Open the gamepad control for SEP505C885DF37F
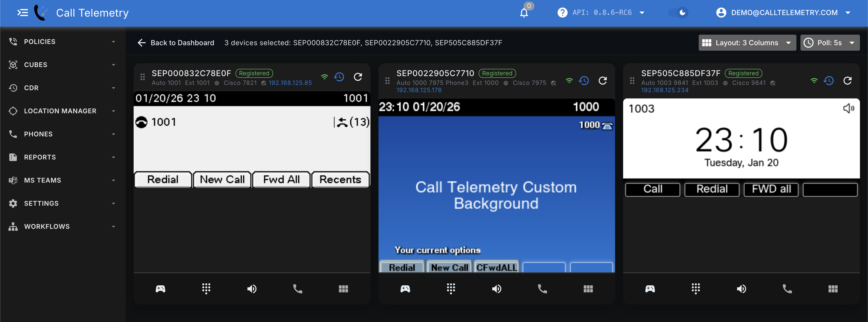The width and height of the screenshot is (868, 322). (650, 289)
